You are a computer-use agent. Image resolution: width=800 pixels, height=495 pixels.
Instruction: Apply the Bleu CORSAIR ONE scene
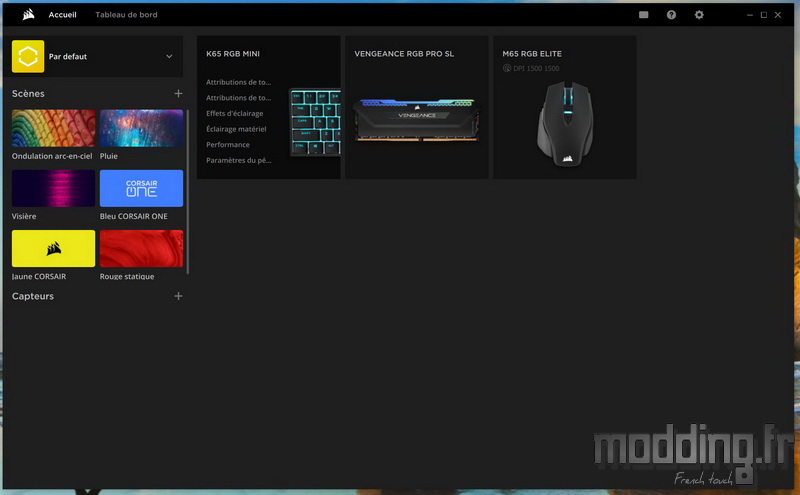(x=141, y=188)
